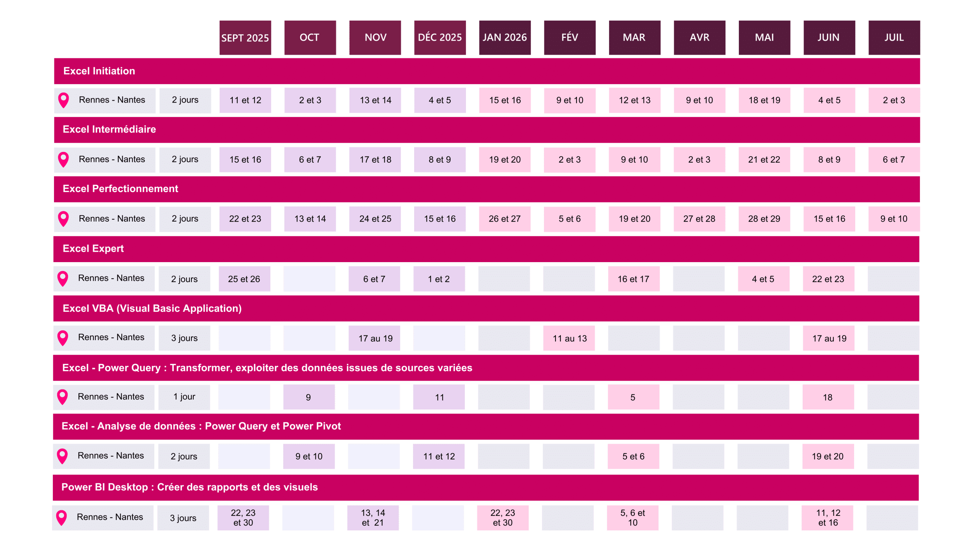Click '17 au 19' NOV cell for Excel VBA
Screen dimensions: 980x551
pyautogui.click(x=374, y=338)
